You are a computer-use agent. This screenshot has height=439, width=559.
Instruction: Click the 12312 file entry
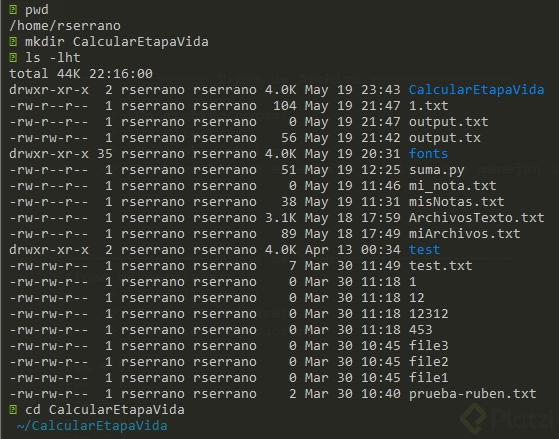point(429,314)
